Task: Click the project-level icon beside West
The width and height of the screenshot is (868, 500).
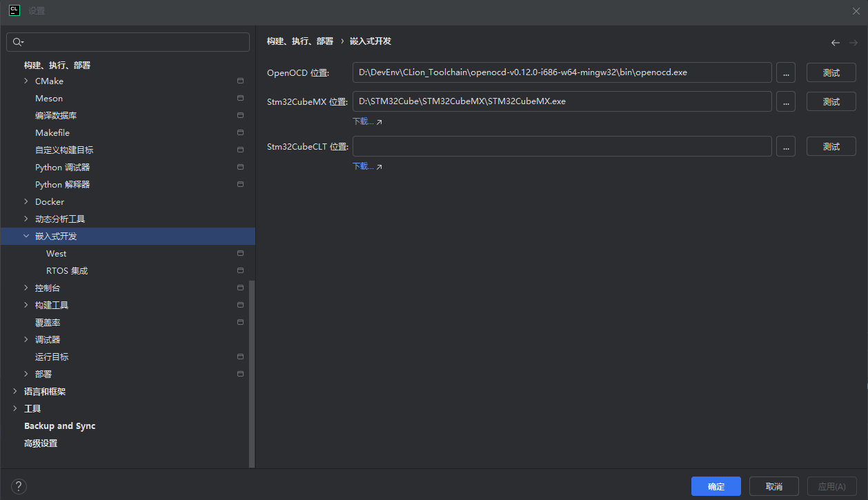Action: (240, 253)
